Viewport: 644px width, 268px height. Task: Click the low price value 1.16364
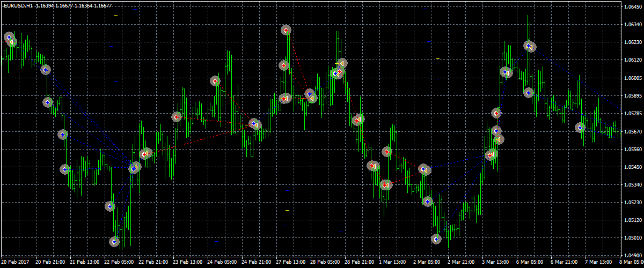[x=83, y=5]
